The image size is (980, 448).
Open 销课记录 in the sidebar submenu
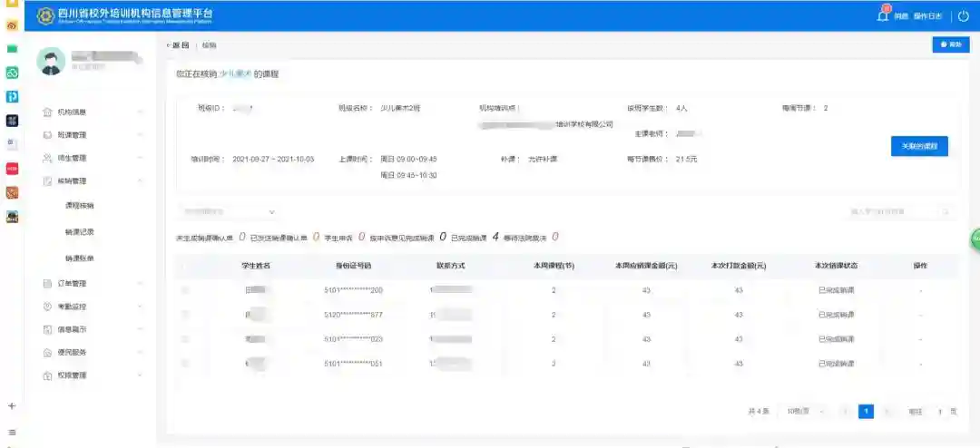[x=80, y=232]
